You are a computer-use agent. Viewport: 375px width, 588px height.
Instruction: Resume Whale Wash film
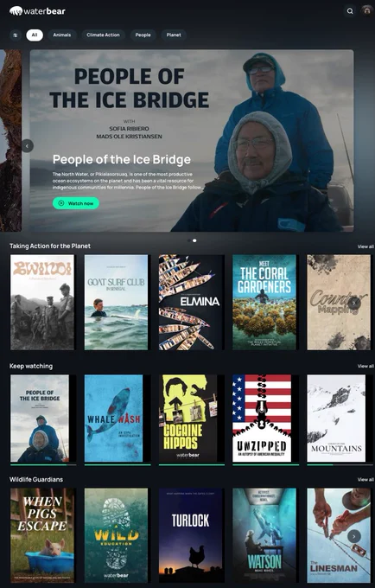[113, 419]
